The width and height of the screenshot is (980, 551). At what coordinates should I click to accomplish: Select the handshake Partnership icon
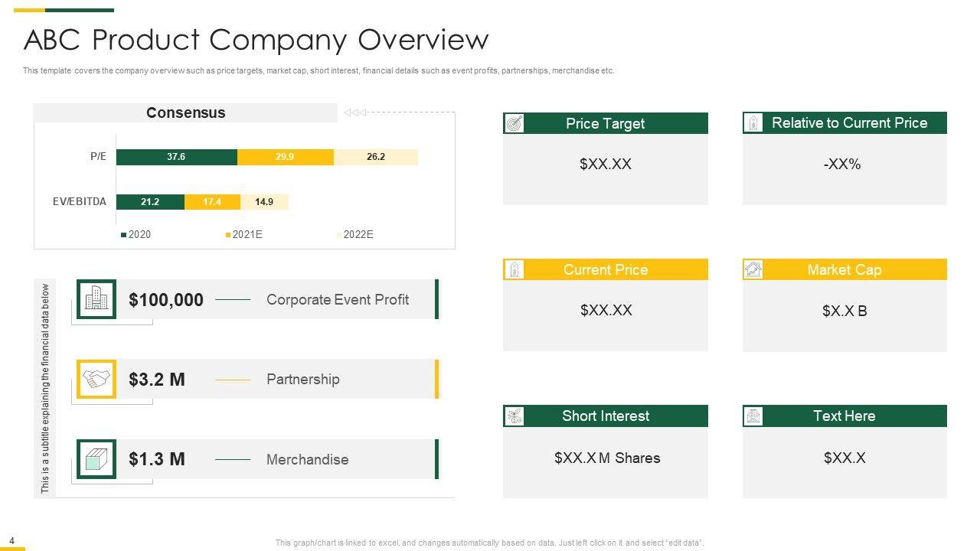click(x=96, y=379)
